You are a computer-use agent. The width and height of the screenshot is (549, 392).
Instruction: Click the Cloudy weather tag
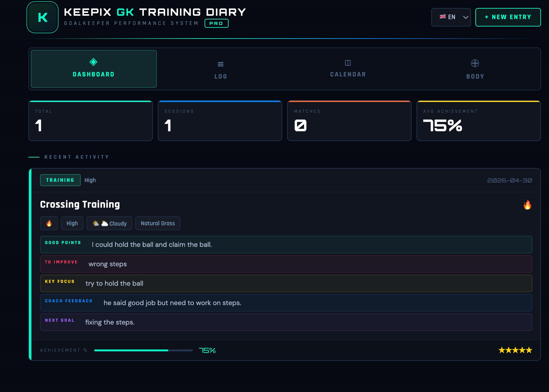point(109,223)
